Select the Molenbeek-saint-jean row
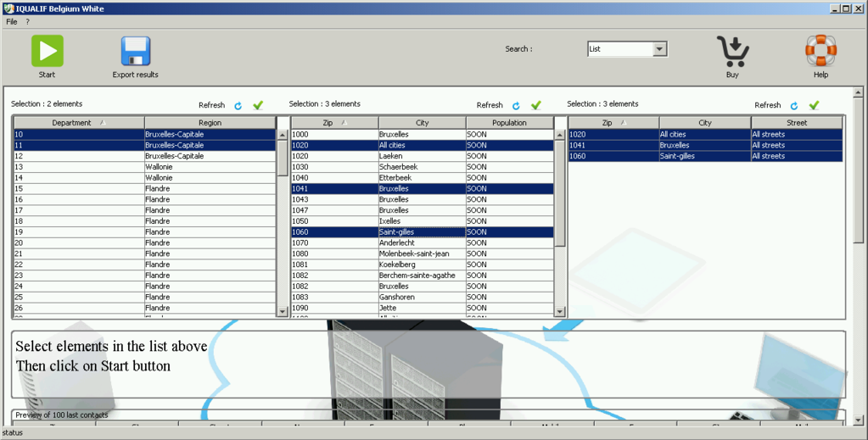The image size is (868, 440). [x=423, y=253]
